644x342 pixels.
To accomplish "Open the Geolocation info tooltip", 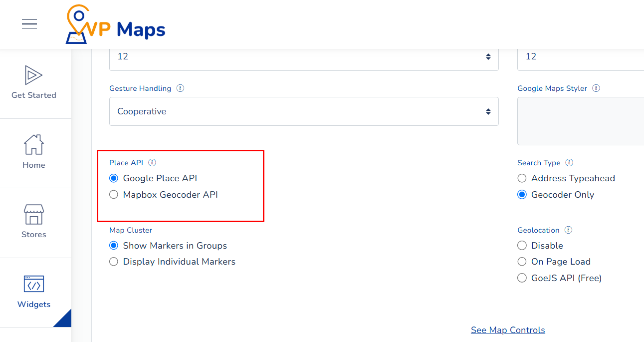I will [x=568, y=230].
